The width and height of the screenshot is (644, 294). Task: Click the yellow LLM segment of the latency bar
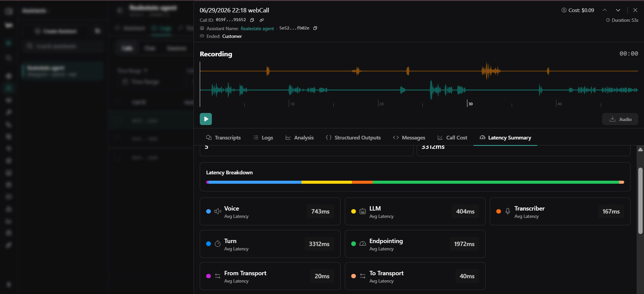tap(327, 182)
